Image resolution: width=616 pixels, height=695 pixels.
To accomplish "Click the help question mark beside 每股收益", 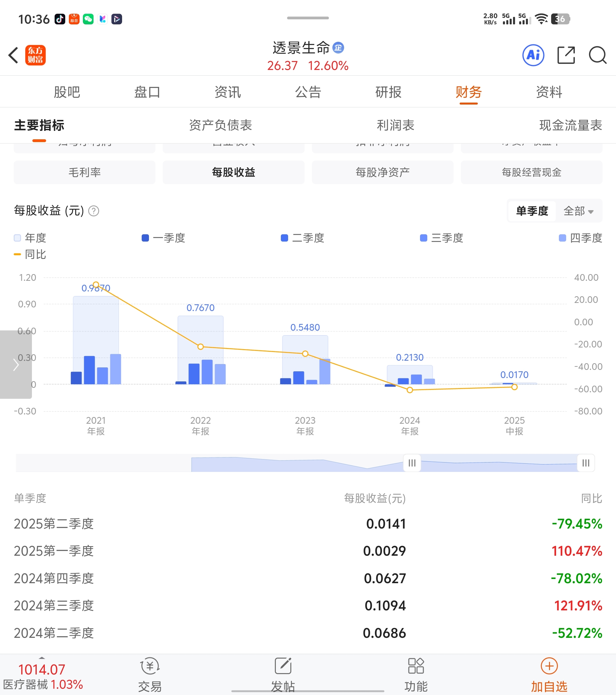I will pos(94,211).
